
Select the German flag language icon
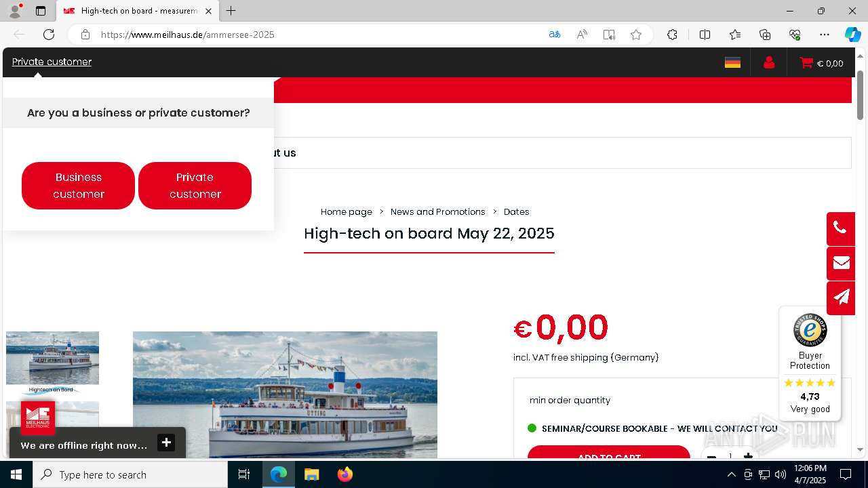pos(732,62)
